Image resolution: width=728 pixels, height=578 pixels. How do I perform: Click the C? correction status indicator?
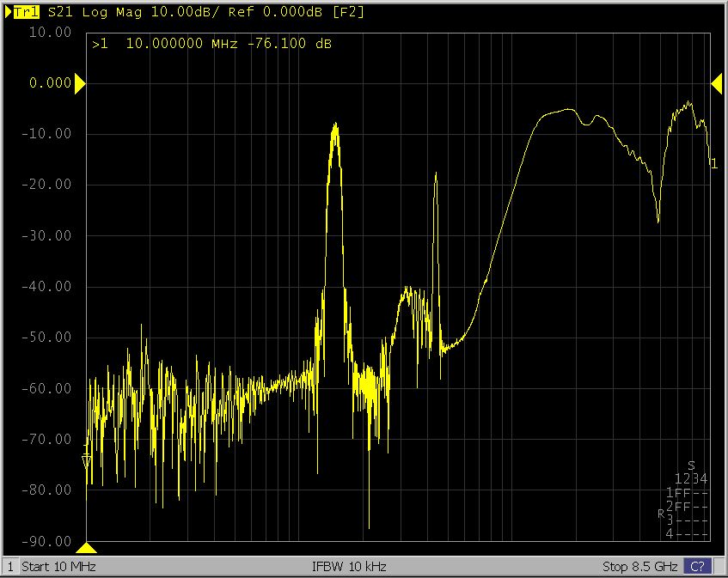(x=697, y=567)
